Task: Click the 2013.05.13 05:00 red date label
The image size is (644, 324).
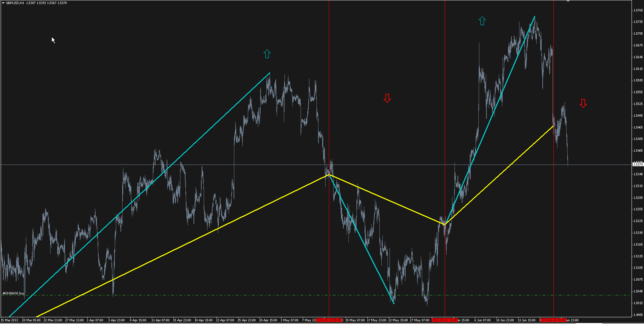Action: tap(329, 320)
